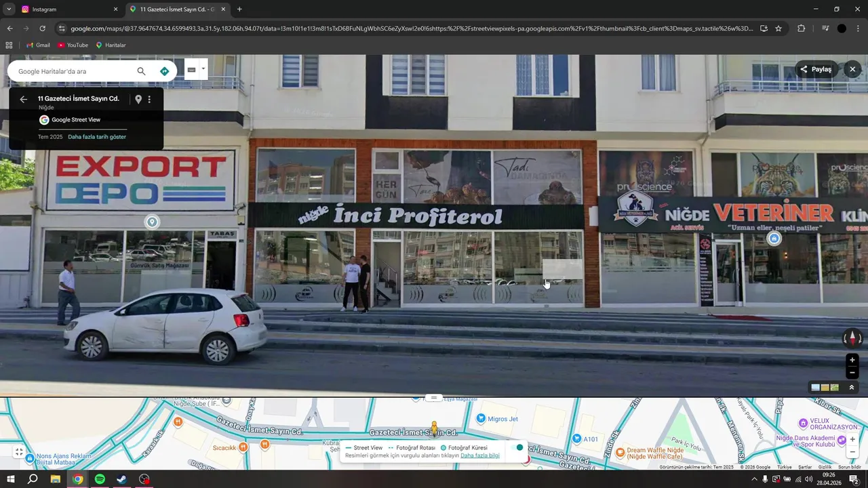Bookmark this page with the star
Image resolution: width=868 pixels, height=488 pixels.
(x=778, y=28)
